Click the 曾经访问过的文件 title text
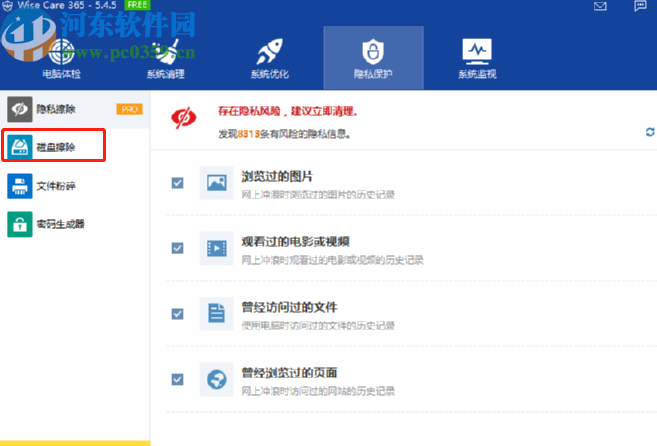This screenshot has width=657, height=446. 290,308
